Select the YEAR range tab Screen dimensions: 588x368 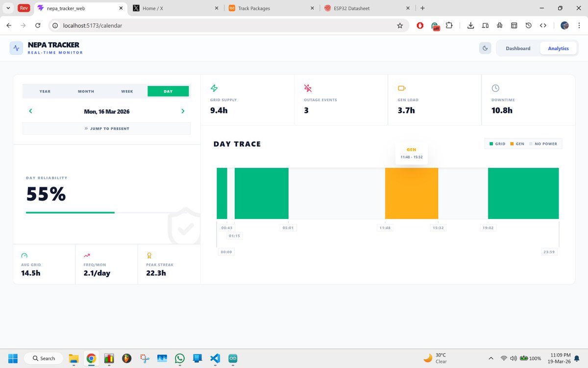45,91
